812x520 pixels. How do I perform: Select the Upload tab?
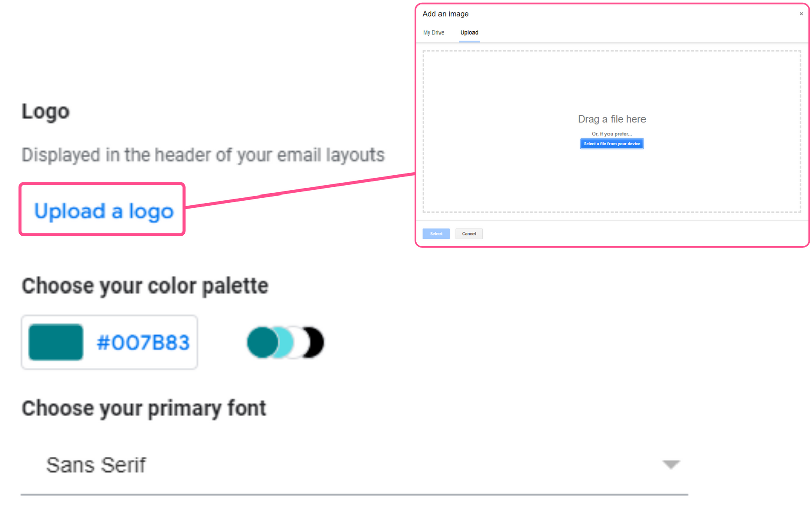pyautogui.click(x=468, y=32)
